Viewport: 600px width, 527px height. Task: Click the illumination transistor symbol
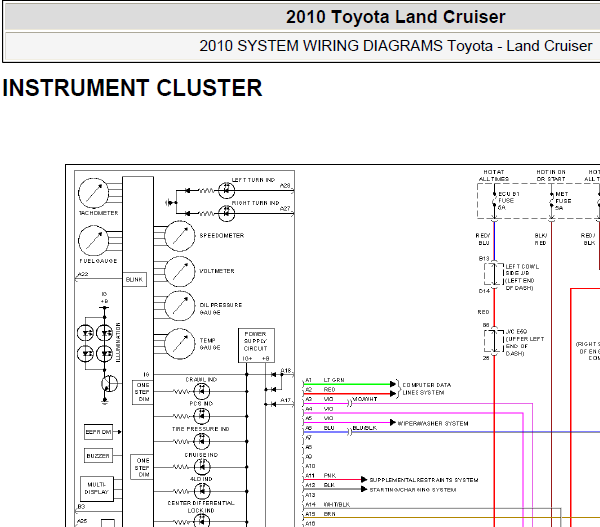109,384
